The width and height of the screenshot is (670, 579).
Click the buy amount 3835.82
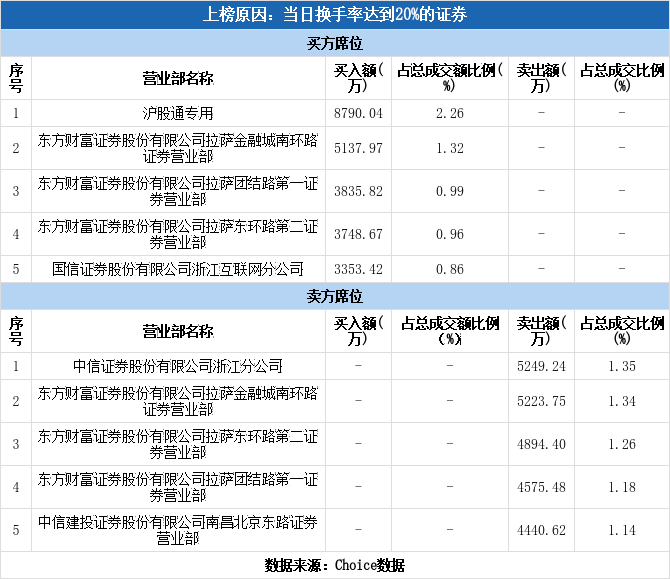pyautogui.click(x=358, y=191)
